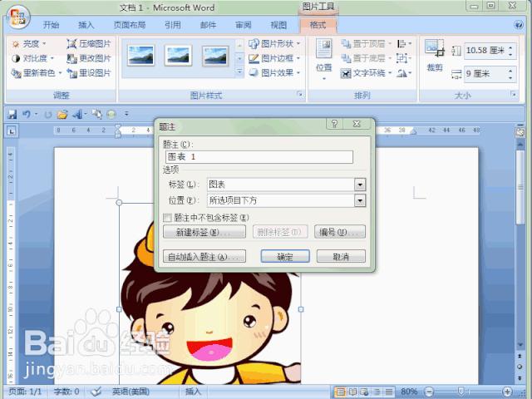Click the zoom slider in status bar
The width and height of the screenshot is (532, 399).
point(462,392)
